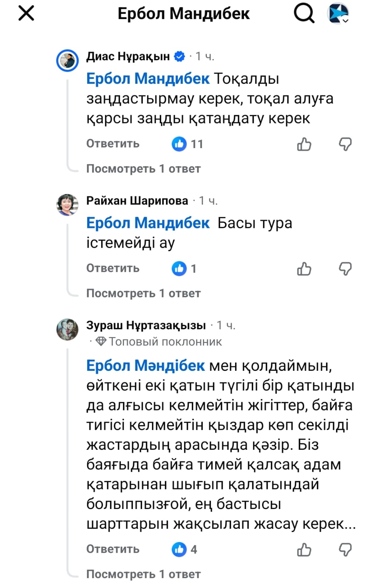View the 4 reactions on Зураш's comment
368x588 pixels.
coord(184,549)
